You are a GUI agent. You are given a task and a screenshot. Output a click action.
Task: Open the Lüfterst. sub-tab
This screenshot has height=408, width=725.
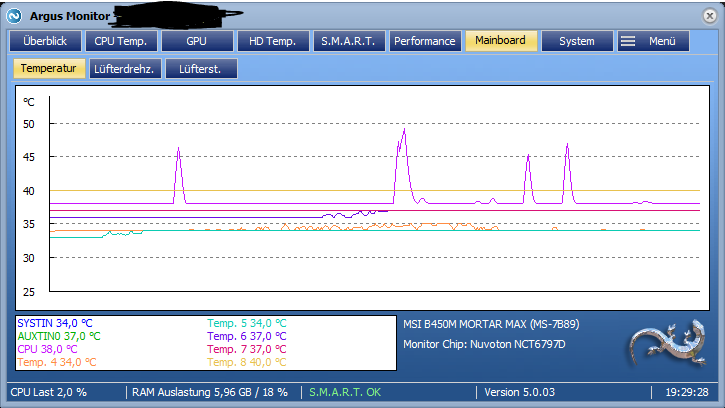point(201,69)
